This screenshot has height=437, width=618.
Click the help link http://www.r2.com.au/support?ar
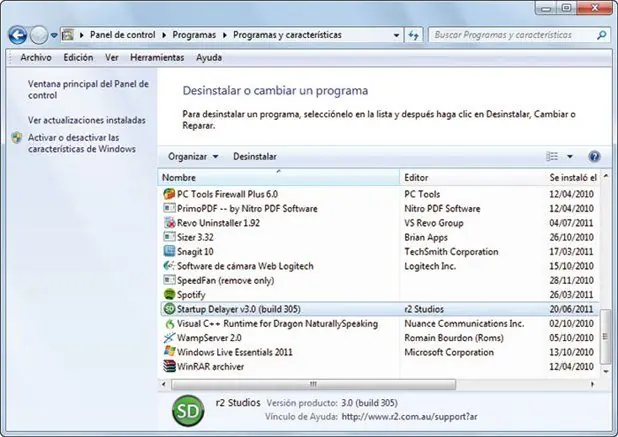click(x=409, y=417)
